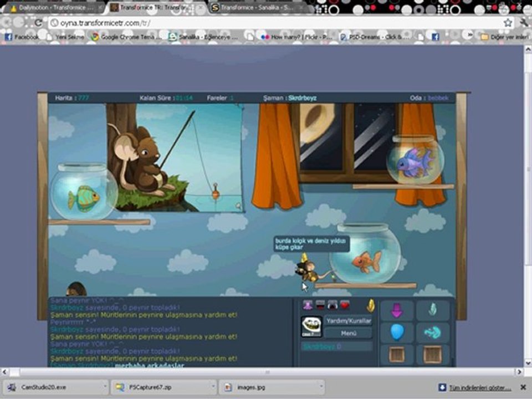Click the trollface player avatar
532x399 pixels.
[311, 326]
